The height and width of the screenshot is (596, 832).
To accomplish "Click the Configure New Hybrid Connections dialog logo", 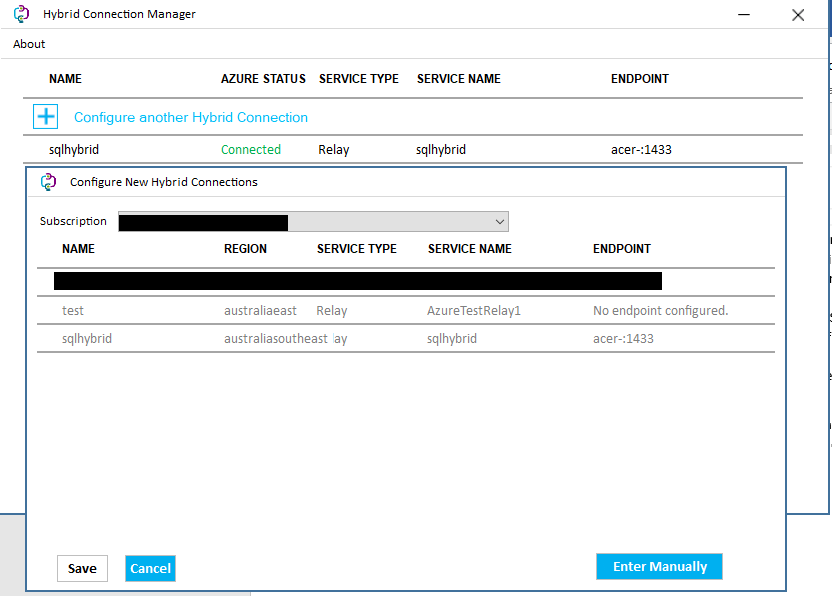I will 48,182.
